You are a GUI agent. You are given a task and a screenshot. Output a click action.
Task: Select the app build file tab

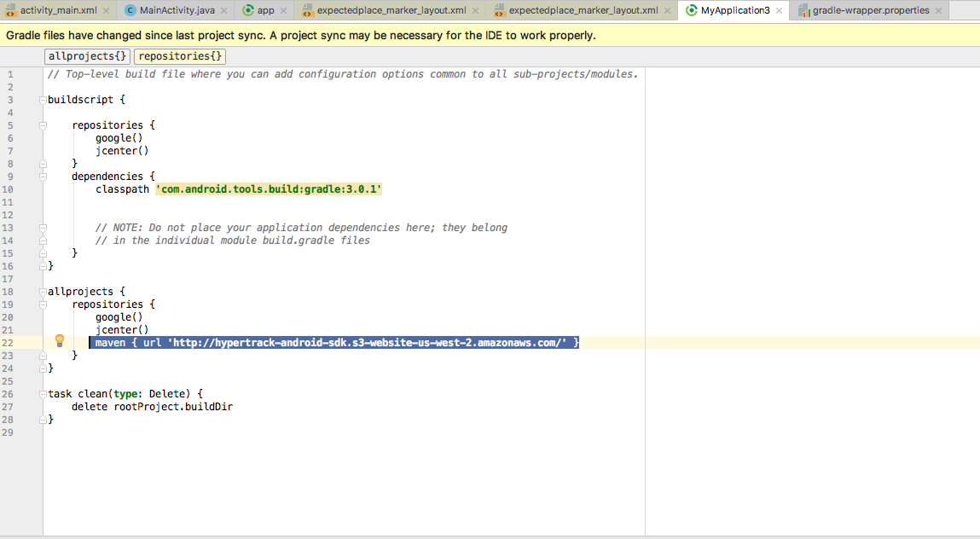(264, 11)
